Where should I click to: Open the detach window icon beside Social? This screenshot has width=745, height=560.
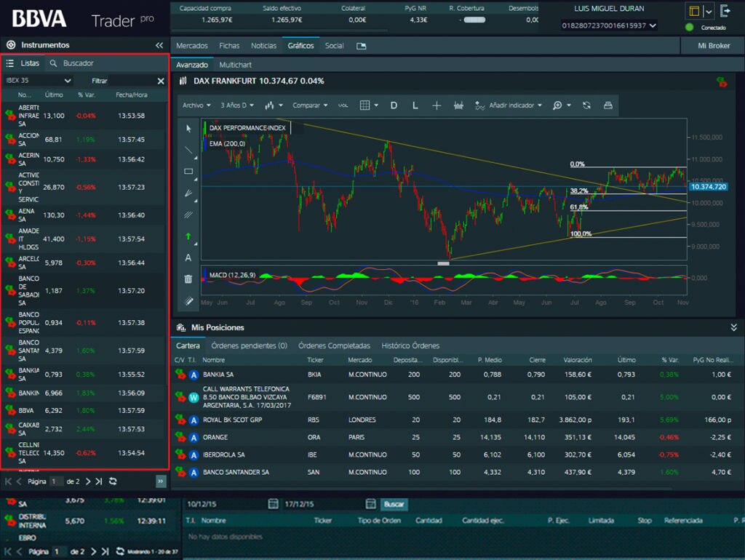click(x=361, y=46)
